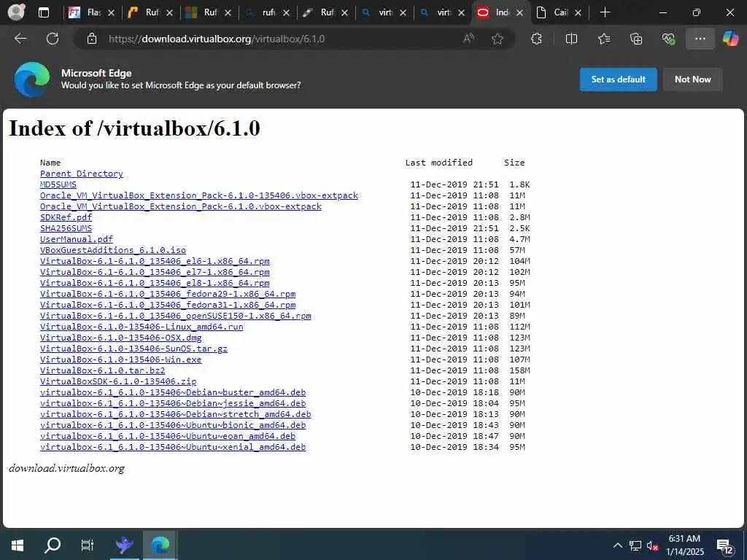Open the Windows Start menu
Image resolution: width=747 pixels, height=560 pixels.
[x=18, y=545]
